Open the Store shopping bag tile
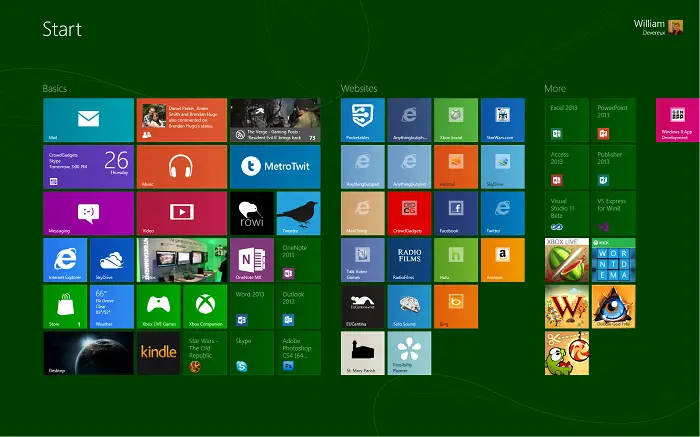Image resolution: width=700 pixels, height=437 pixels. point(65,307)
